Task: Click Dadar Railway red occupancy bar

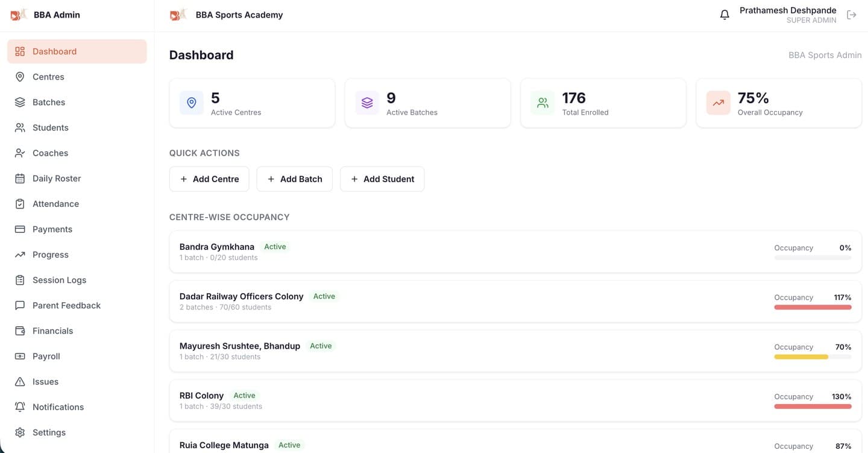Action: [813, 307]
